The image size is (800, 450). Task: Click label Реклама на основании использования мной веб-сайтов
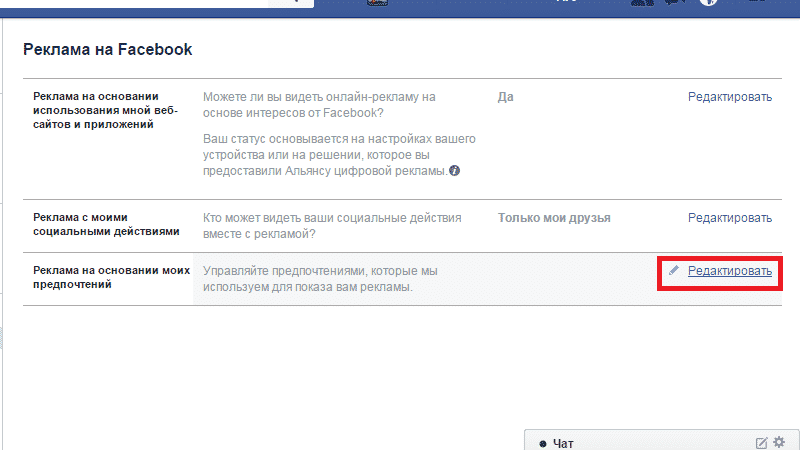click(106, 110)
